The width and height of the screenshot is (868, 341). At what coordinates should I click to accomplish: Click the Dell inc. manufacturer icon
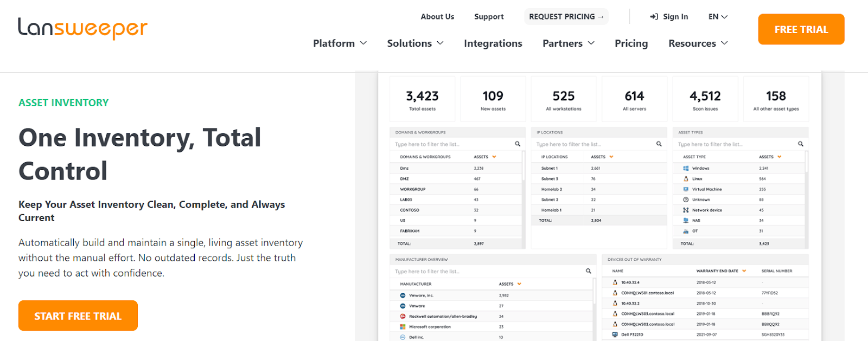click(x=403, y=337)
